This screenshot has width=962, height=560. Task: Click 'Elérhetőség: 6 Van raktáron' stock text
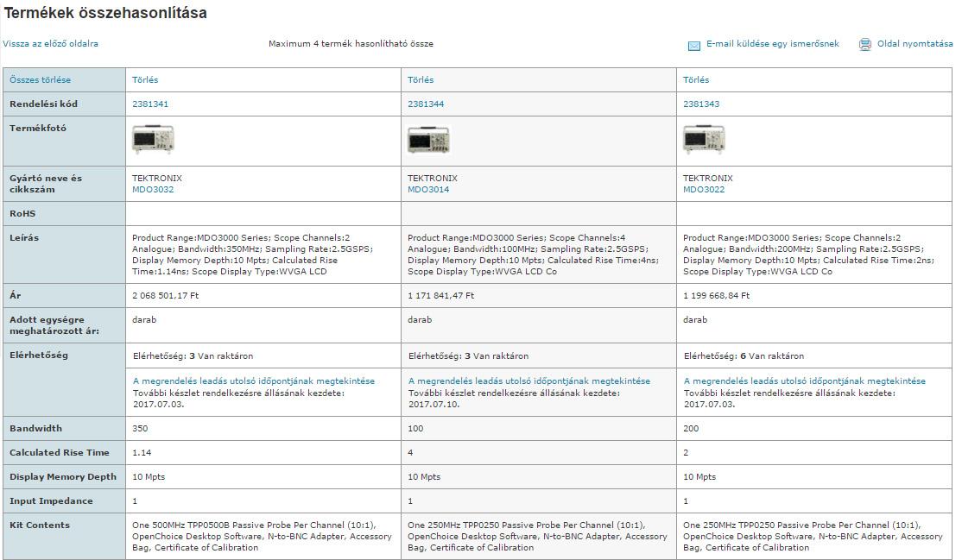click(744, 356)
